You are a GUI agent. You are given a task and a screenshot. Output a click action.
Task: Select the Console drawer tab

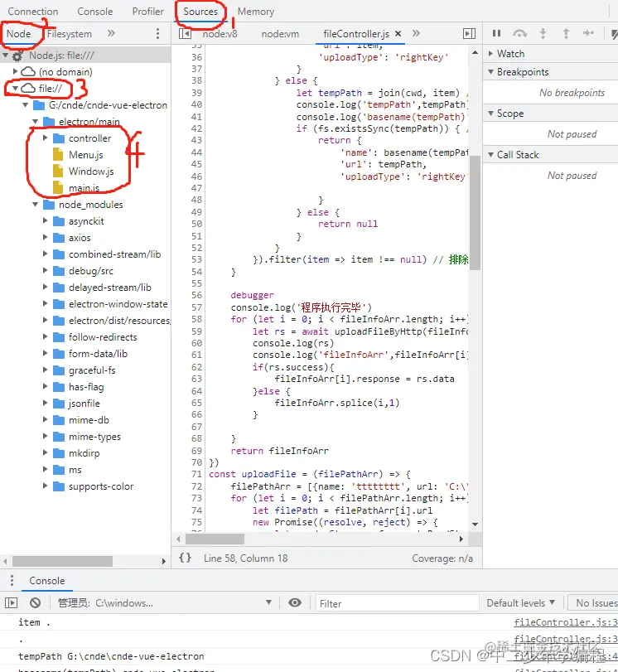click(x=47, y=581)
